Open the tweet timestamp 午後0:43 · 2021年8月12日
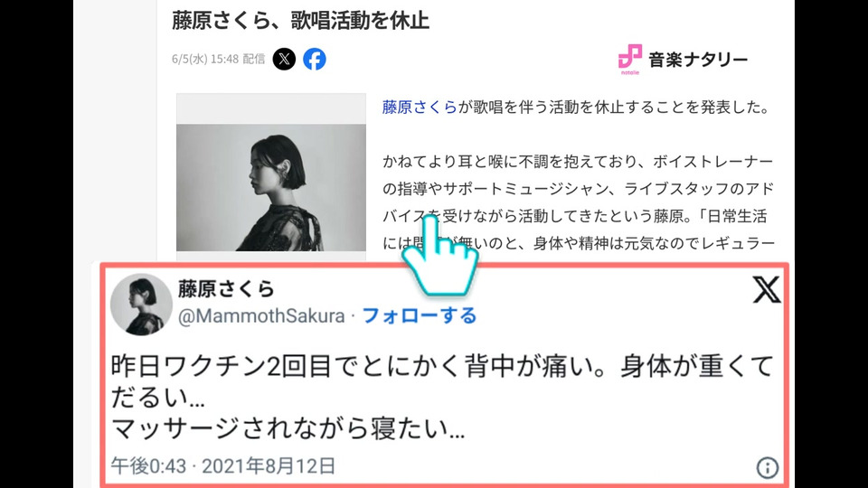The width and height of the screenshot is (868, 488). point(223,466)
